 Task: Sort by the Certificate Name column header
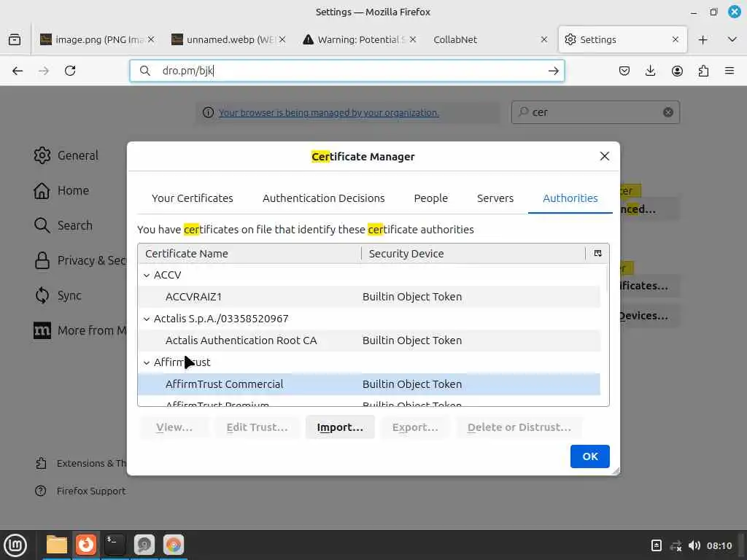249,253
